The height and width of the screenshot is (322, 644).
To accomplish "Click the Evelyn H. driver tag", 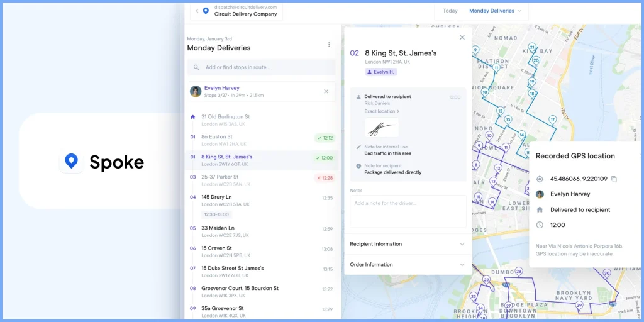I will [x=380, y=72].
